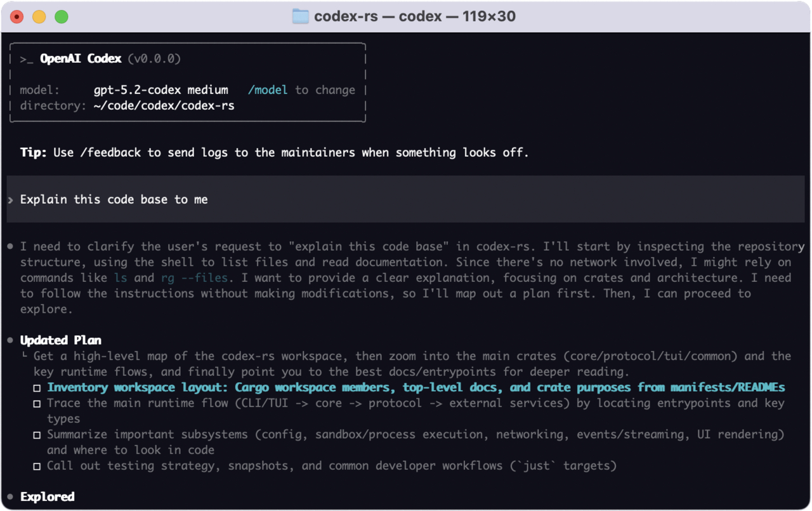812x511 pixels.
Task: Minimize the terminal with the yellow button
Action: click(39, 17)
